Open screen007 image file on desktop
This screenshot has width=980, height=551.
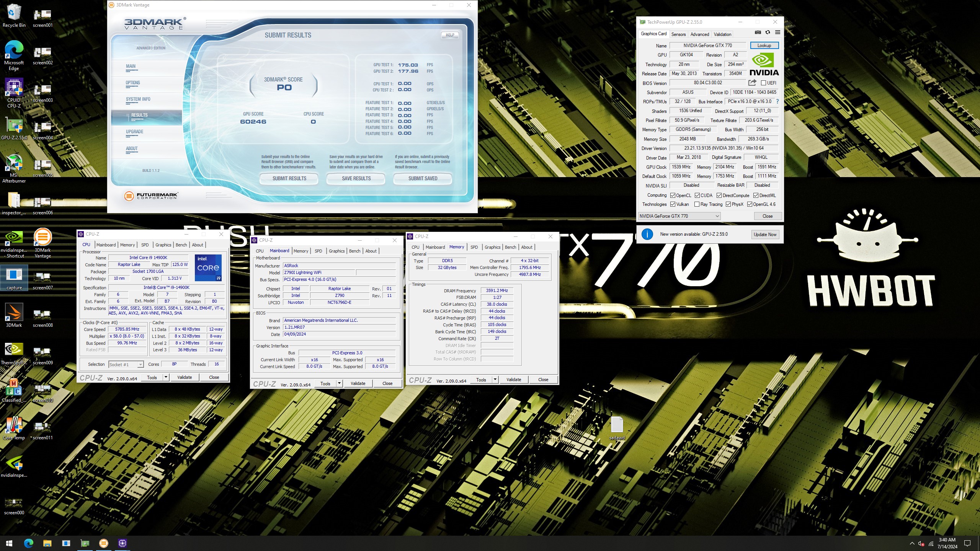(43, 280)
